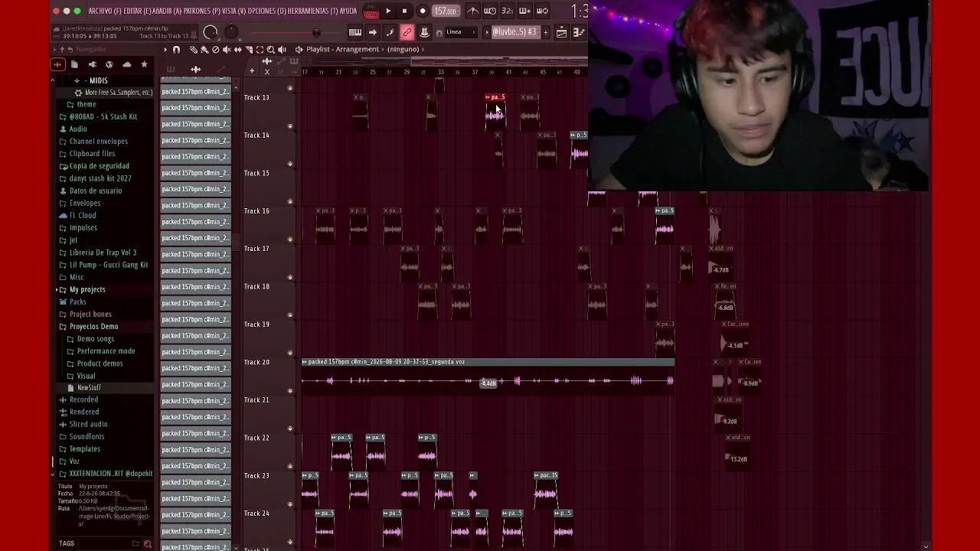Mute Track 22 using its dot toggle
The image size is (980, 551).
289,466
